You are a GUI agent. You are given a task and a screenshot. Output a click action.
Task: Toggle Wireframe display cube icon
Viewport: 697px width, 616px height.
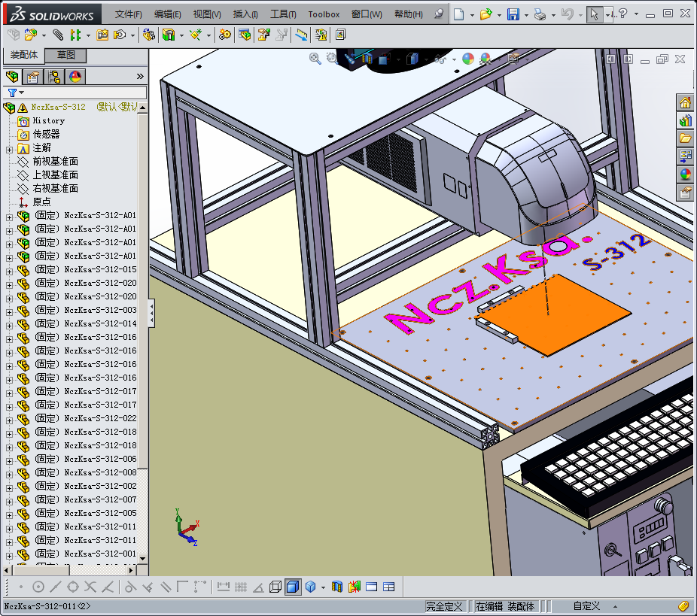click(x=275, y=587)
